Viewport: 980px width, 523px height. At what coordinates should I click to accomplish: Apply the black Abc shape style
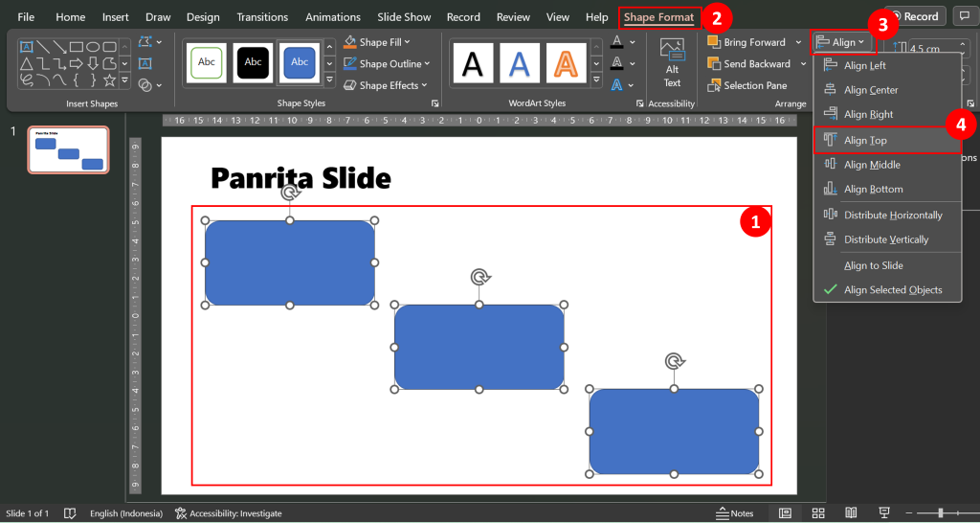[x=253, y=62]
